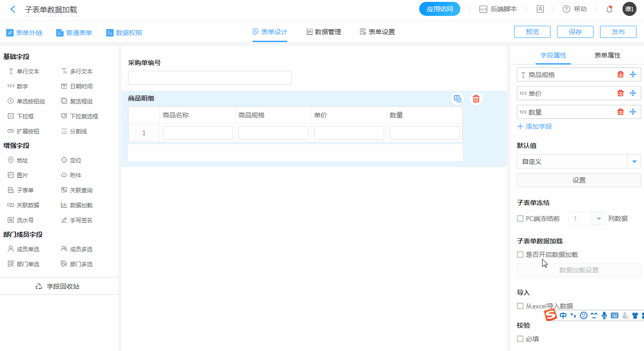Open the notification bell icon
The height and width of the screenshot is (351, 644).
coord(609,9)
